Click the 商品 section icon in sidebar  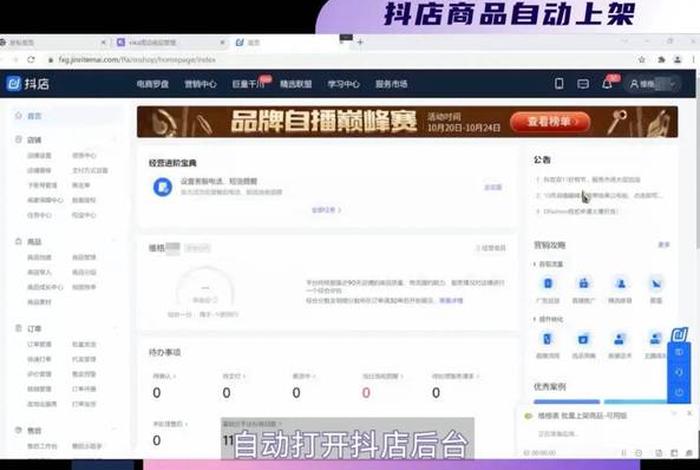click(18, 241)
